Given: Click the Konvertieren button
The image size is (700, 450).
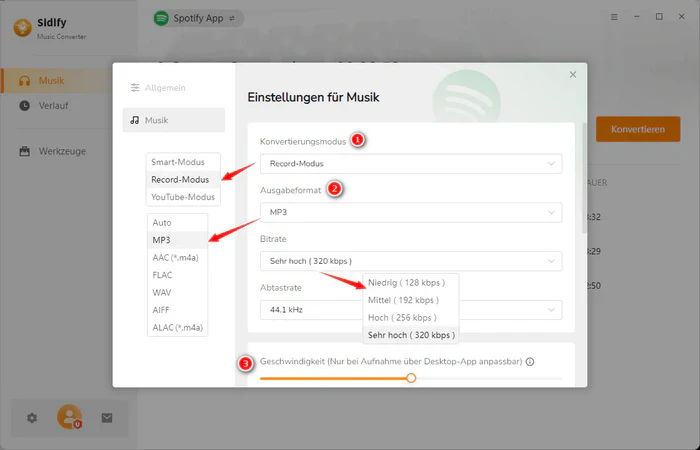Looking at the screenshot, I should 638,129.
